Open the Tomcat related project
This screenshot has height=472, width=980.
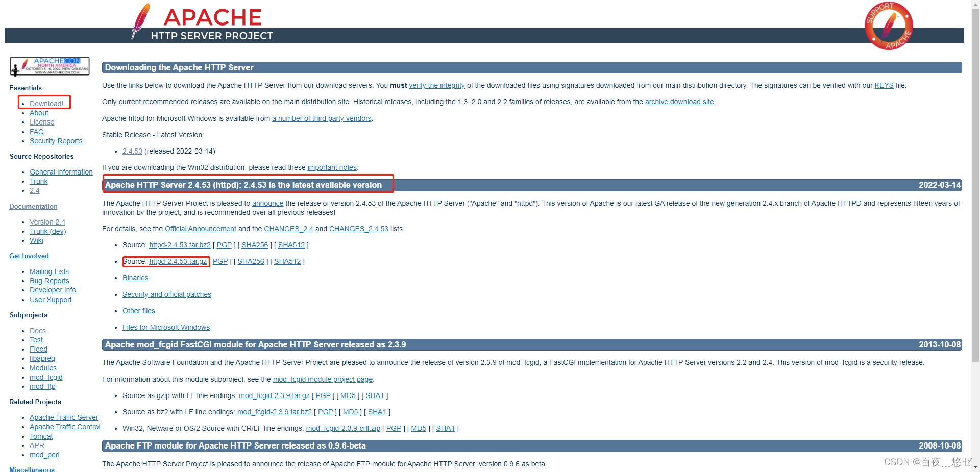(x=41, y=436)
